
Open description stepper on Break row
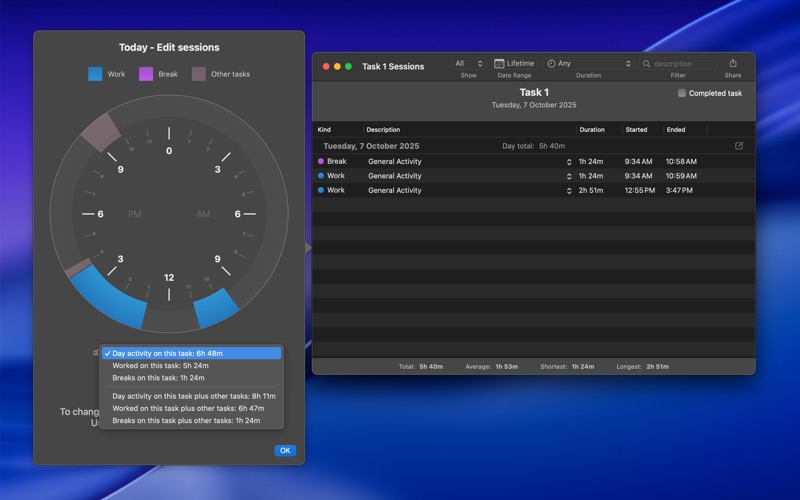click(x=569, y=162)
